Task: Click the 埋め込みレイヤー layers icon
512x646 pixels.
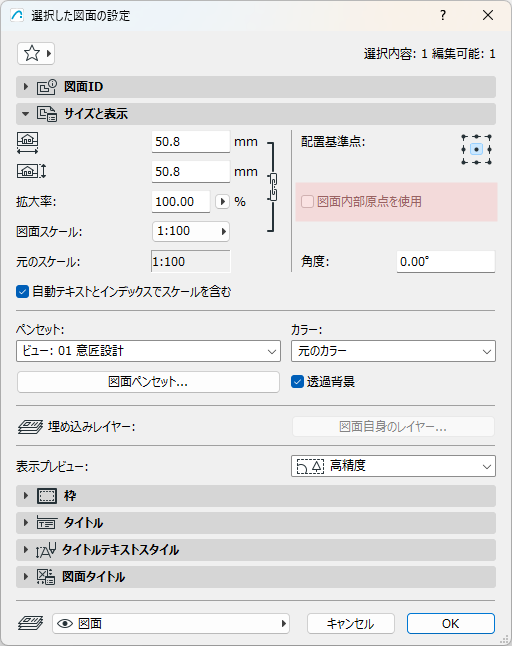Action: (x=30, y=427)
